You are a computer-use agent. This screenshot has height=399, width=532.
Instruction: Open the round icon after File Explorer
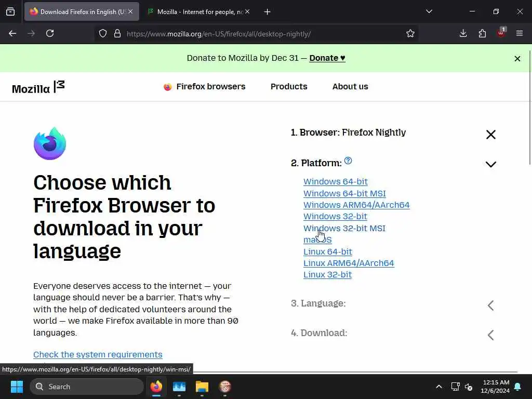[224, 387]
